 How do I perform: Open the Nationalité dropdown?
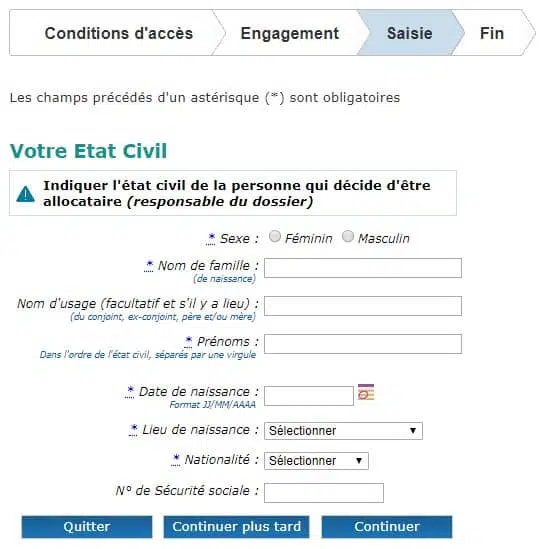click(x=316, y=461)
